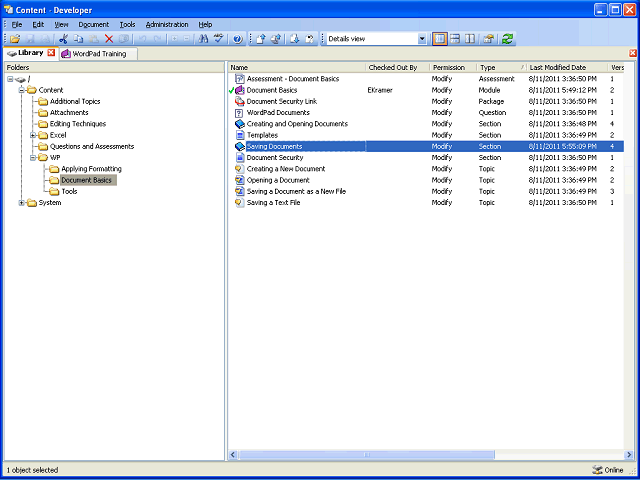Viewport: 640px width, 480px height.
Task: Select the Applying Formatting folder
Action: tap(91, 169)
